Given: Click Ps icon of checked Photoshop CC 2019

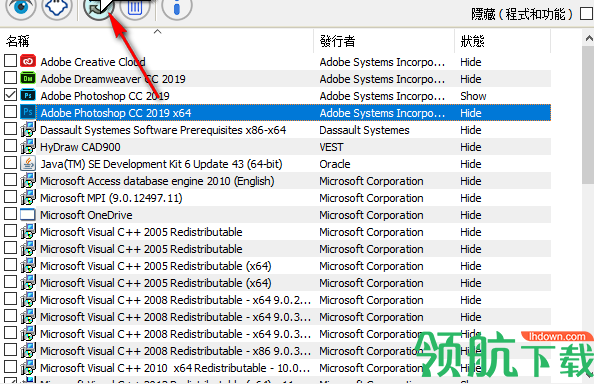Looking at the screenshot, I should coord(28,95).
